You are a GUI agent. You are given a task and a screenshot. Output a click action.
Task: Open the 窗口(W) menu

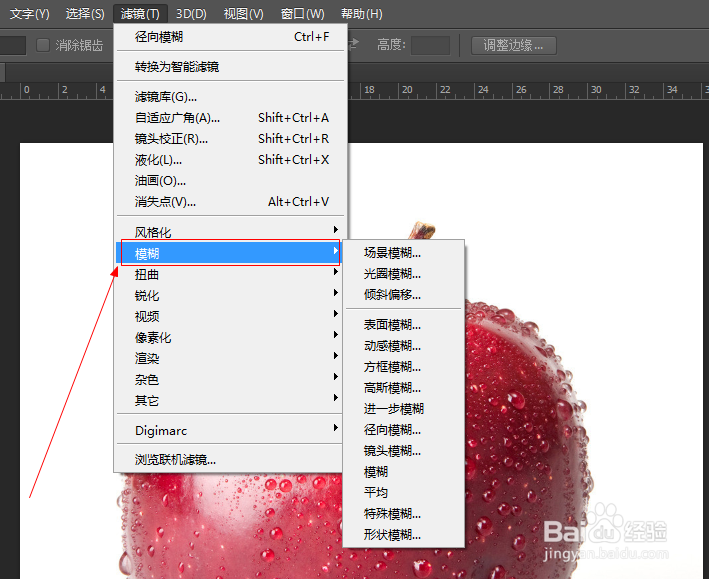pos(303,14)
